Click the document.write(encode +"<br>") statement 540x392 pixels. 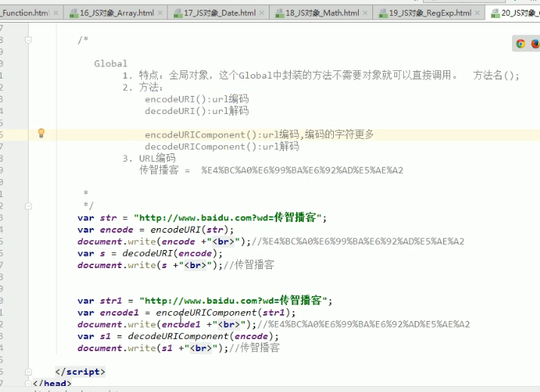pyautogui.click(x=164, y=242)
